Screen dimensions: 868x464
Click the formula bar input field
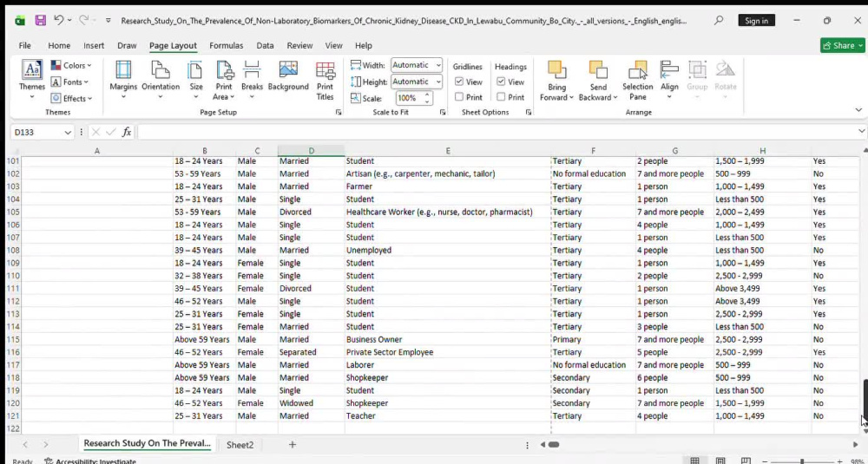point(497,132)
